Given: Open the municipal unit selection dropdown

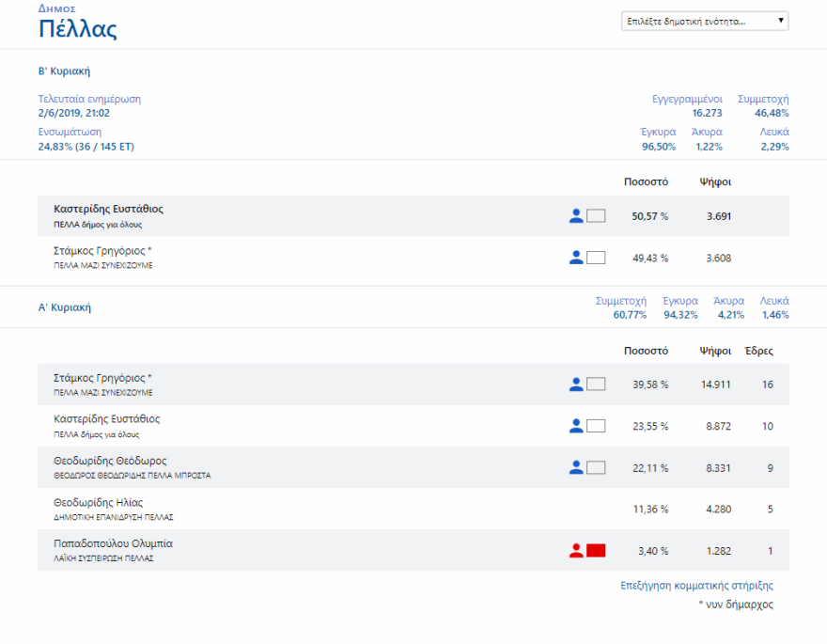Looking at the screenshot, I should pyautogui.click(x=703, y=21).
